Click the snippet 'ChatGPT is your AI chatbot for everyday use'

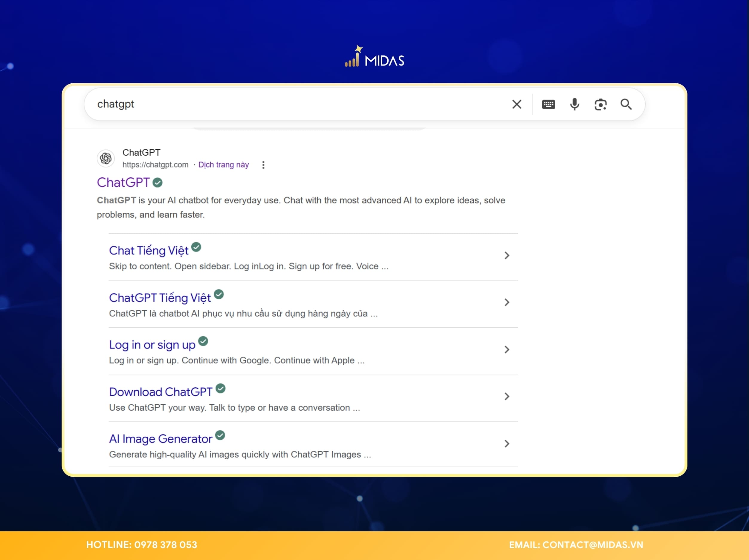coord(301,207)
